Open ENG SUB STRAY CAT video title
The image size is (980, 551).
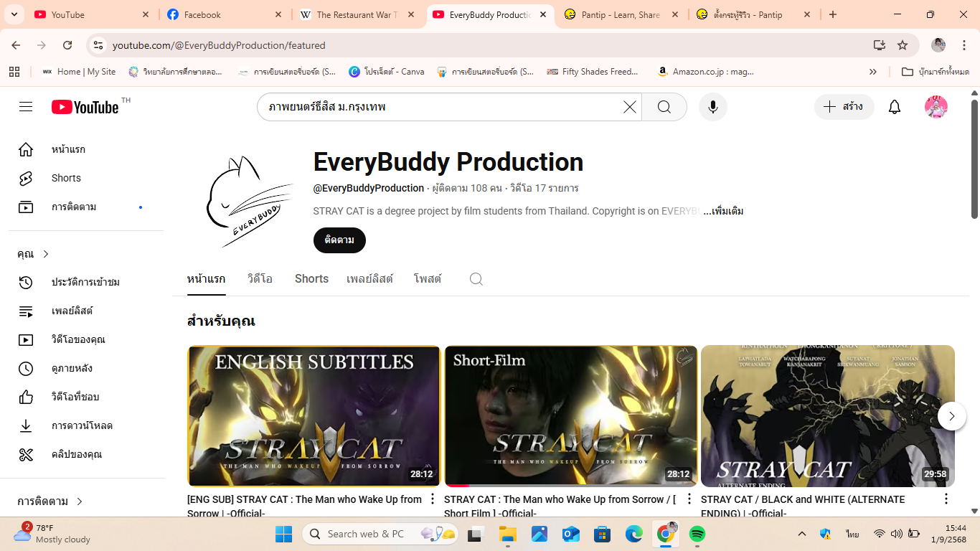305,506
